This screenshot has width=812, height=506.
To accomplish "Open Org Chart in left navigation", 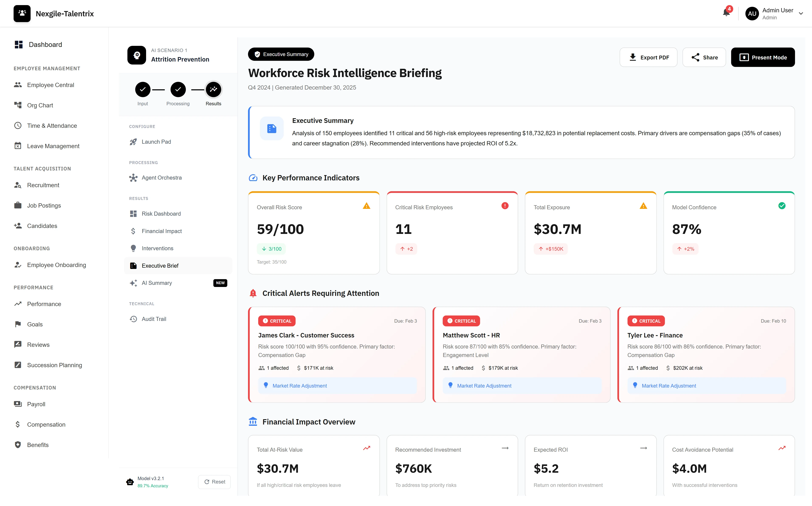I will click(x=40, y=105).
